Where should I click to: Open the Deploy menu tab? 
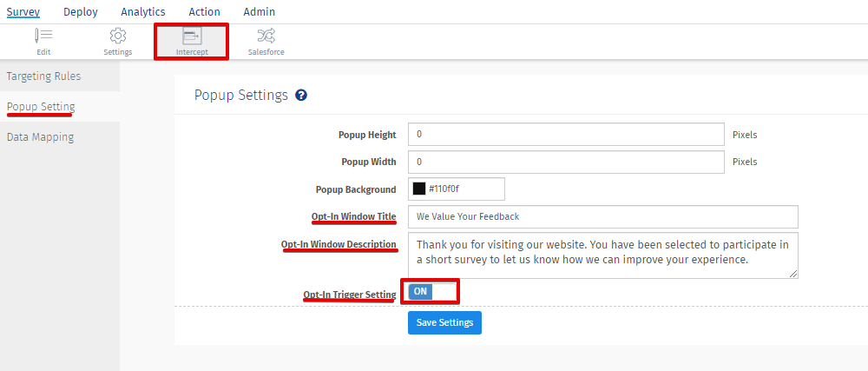(81, 12)
